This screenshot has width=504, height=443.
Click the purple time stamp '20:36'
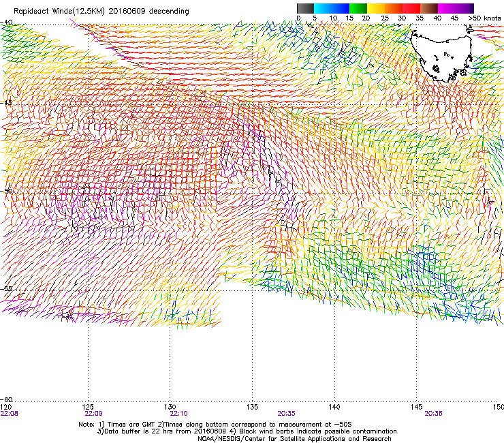pyautogui.click(x=433, y=414)
